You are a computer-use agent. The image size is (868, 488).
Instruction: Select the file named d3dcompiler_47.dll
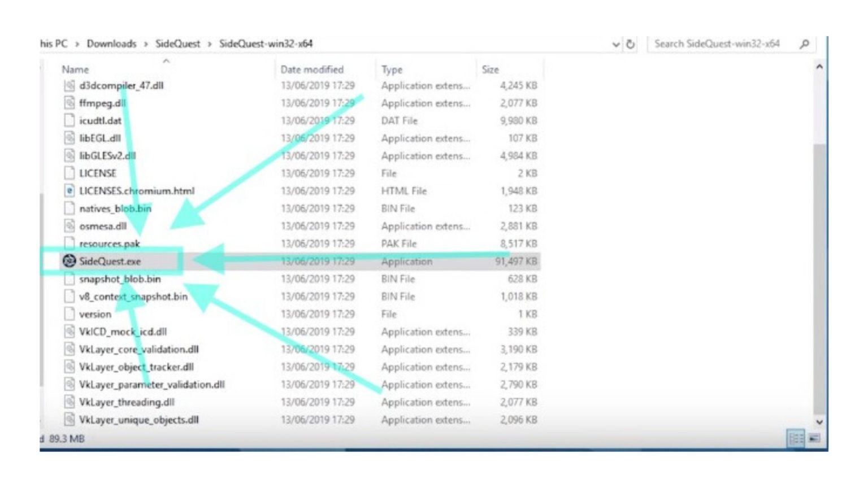pos(121,86)
